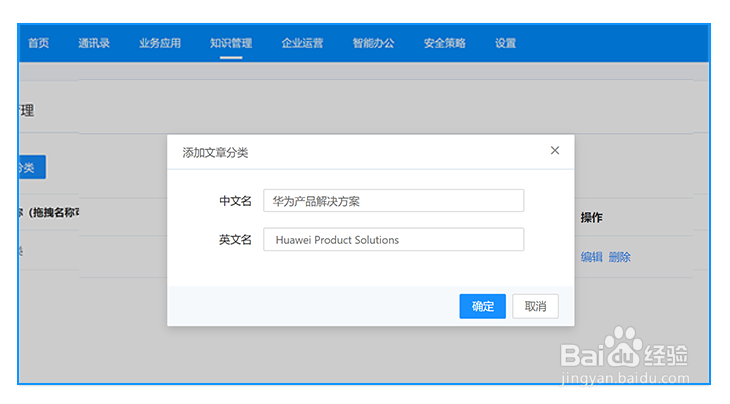Click the partially visible blue 分类 button
The height and width of the screenshot is (404, 730).
(x=32, y=167)
